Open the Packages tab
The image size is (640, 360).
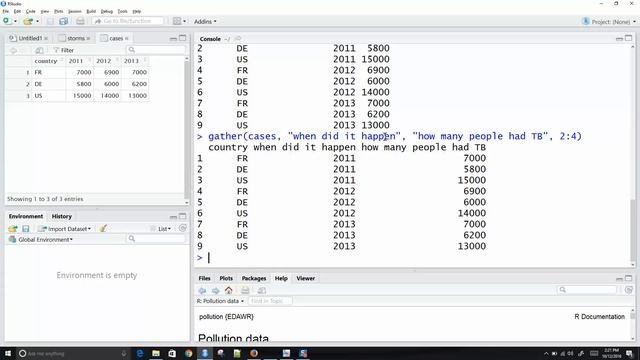click(254, 278)
